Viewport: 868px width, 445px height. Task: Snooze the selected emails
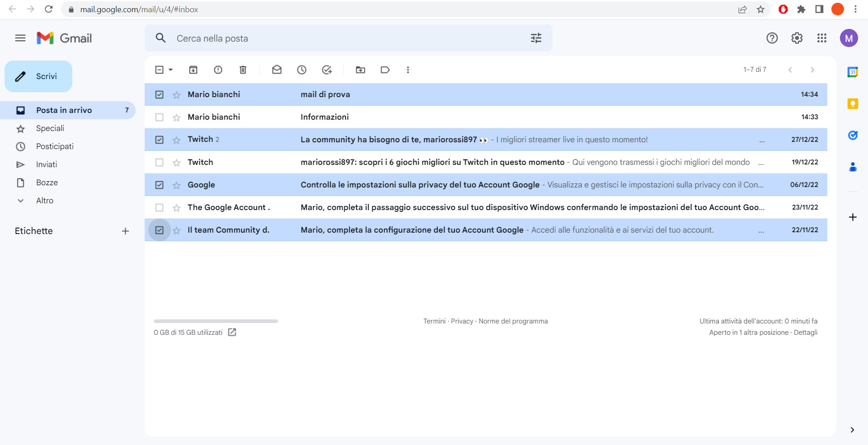[x=302, y=70]
